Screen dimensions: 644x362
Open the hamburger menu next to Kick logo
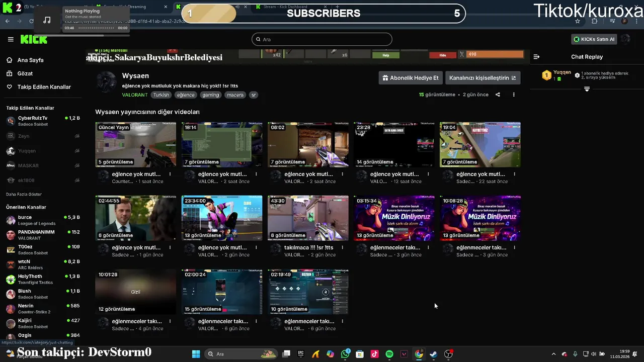pyautogui.click(x=11, y=39)
